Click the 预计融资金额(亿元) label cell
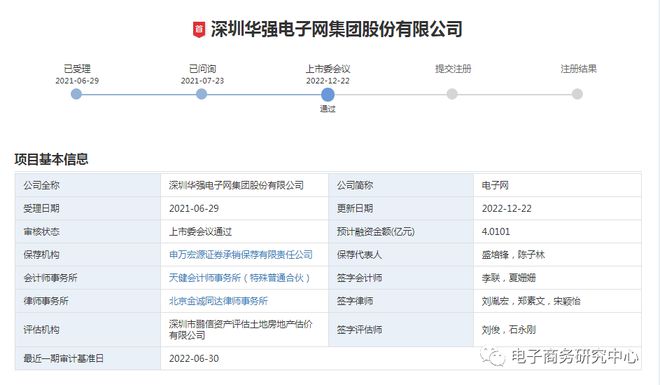Screen dimensions: 660x385 pos(401,231)
